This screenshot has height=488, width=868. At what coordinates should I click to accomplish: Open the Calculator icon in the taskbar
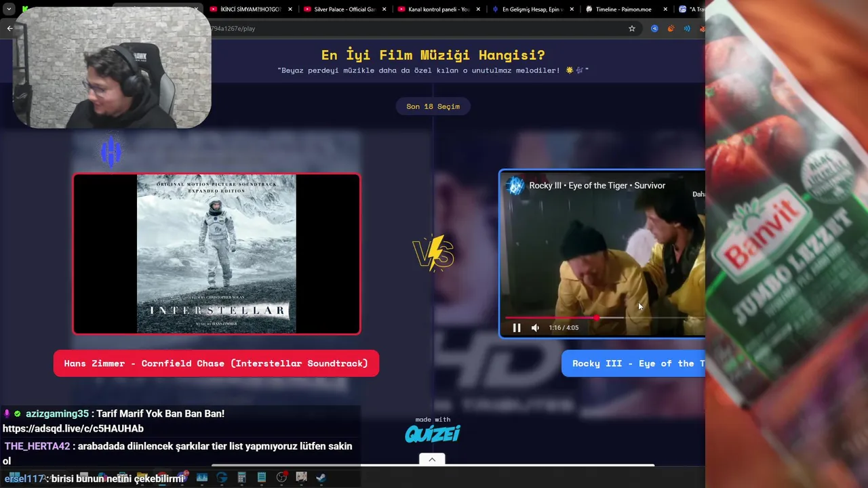click(x=241, y=478)
